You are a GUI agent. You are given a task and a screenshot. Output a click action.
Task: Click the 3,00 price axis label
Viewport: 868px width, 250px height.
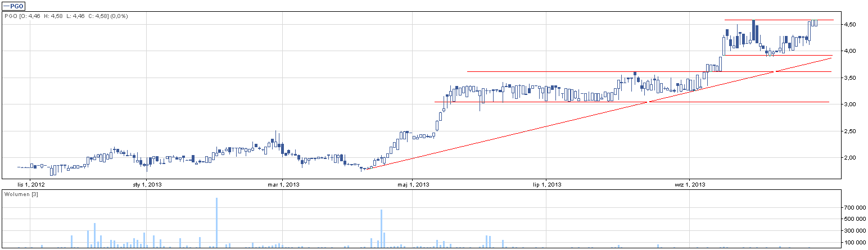click(x=849, y=104)
